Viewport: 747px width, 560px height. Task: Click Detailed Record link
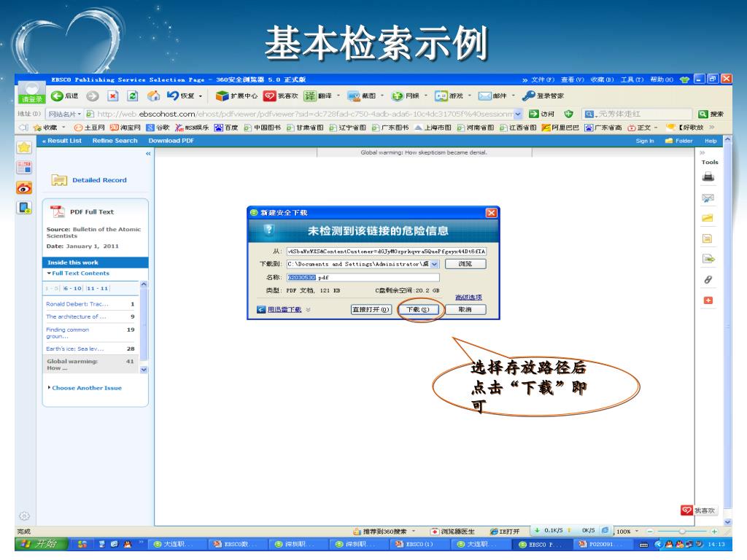tap(99, 180)
